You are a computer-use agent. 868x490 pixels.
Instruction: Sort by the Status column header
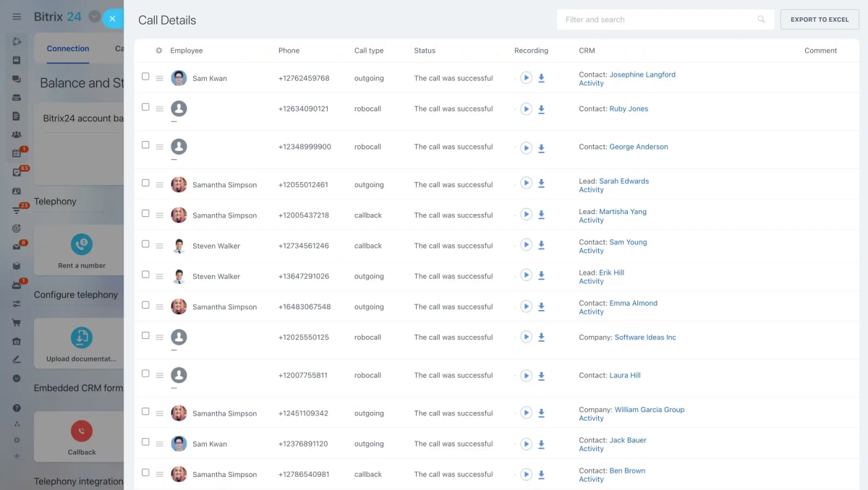coord(425,51)
